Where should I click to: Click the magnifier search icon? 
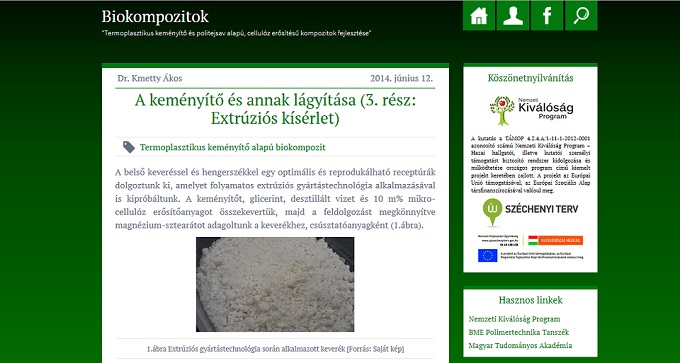(x=581, y=16)
